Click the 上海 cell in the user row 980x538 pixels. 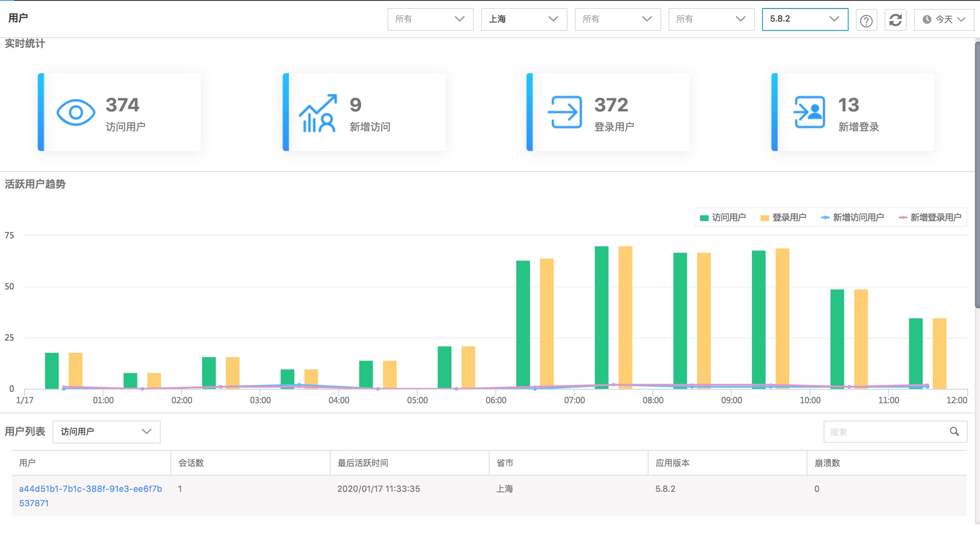(x=504, y=489)
